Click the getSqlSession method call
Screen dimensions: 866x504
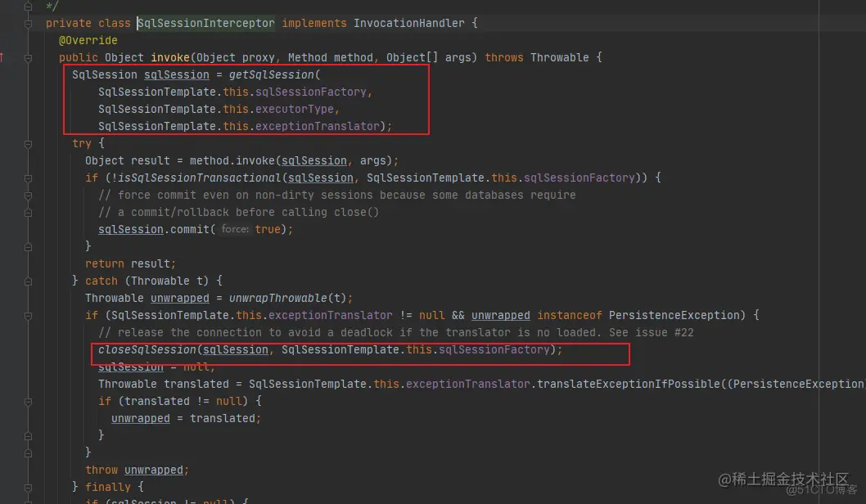point(271,74)
